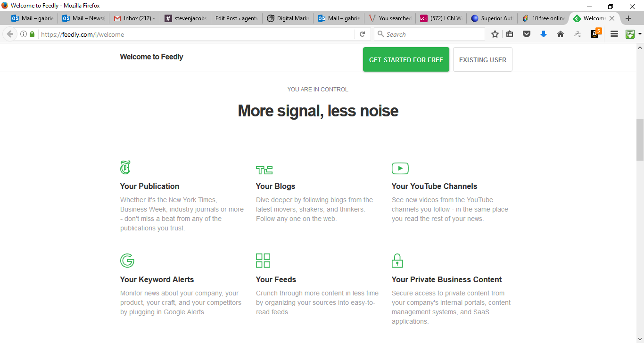This screenshot has height=343, width=644.
Task: Switch to Superior Aut tab
Action: pyautogui.click(x=492, y=18)
